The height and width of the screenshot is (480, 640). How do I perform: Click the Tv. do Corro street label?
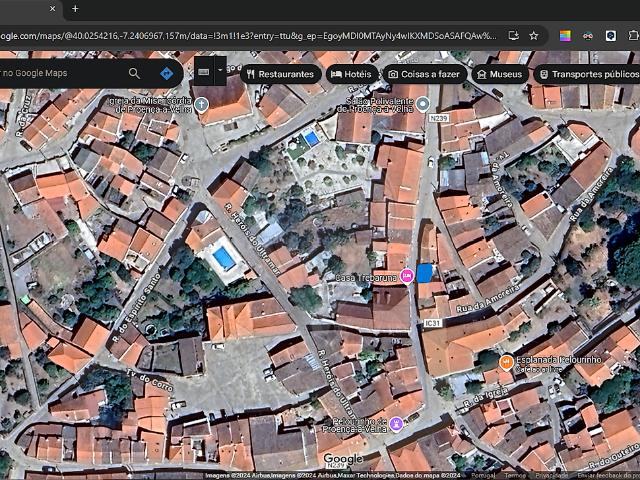coord(149,379)
